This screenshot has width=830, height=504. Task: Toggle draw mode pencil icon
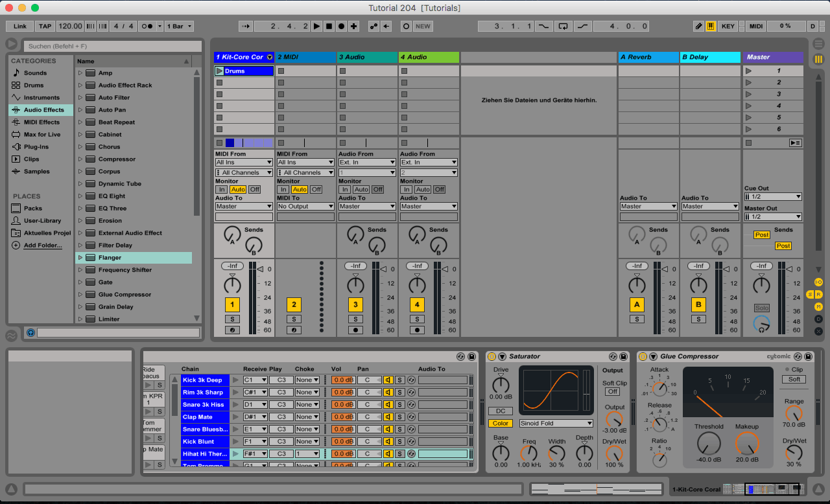pyautogui.click(x=698, y=27)
